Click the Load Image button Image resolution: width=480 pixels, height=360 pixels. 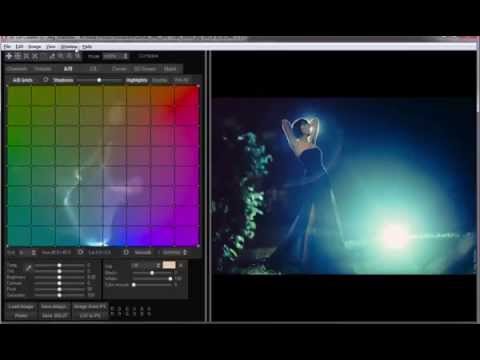[x=21, y=307]
